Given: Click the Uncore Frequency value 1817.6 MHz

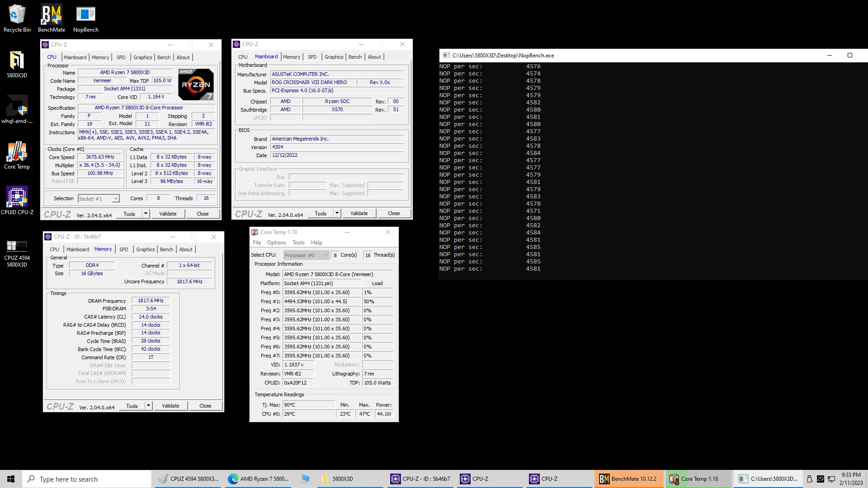Looking at the screenshot, I should pos(189,282).
